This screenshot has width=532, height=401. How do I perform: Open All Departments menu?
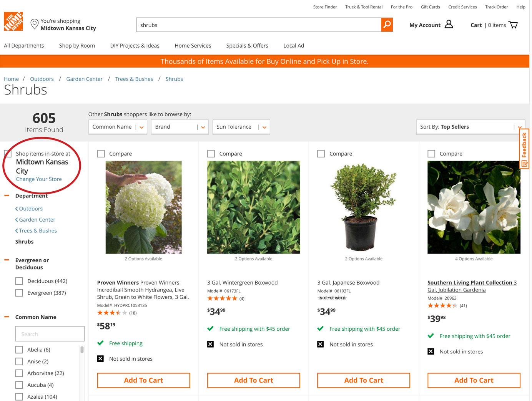(x=24, y=45)
